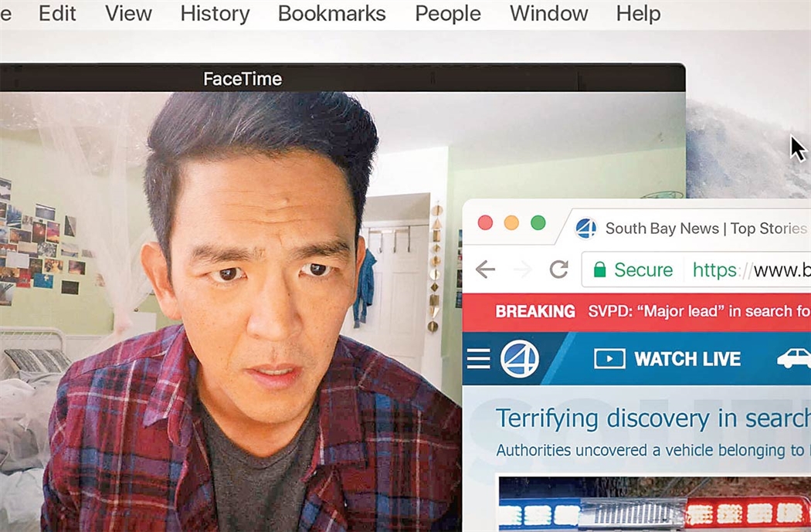Open the People menu
811x532 pixels.
[447, 14]
